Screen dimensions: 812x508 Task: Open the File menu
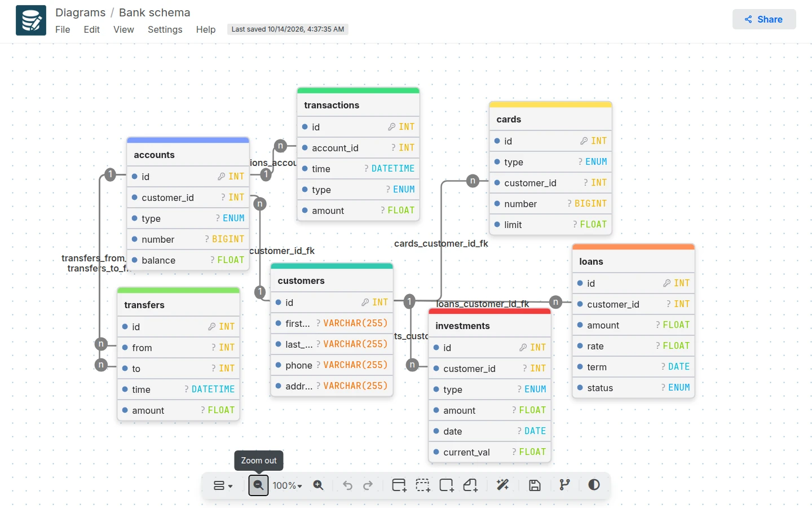pyautogui.click(x=63, y=29)
